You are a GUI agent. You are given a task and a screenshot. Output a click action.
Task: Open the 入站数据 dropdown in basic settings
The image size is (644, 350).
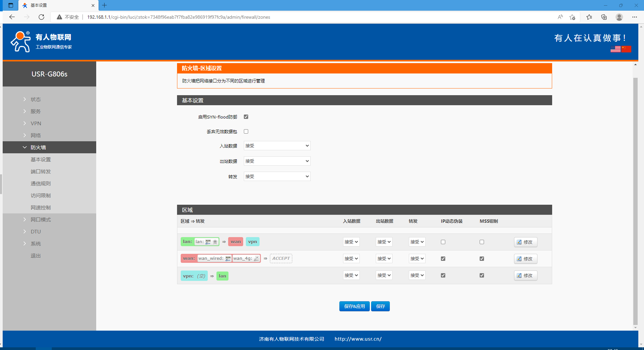[x=277, y=146]
